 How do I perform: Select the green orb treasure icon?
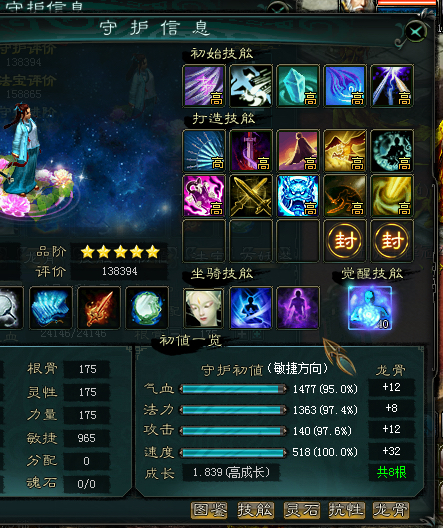tap(146, 308)
